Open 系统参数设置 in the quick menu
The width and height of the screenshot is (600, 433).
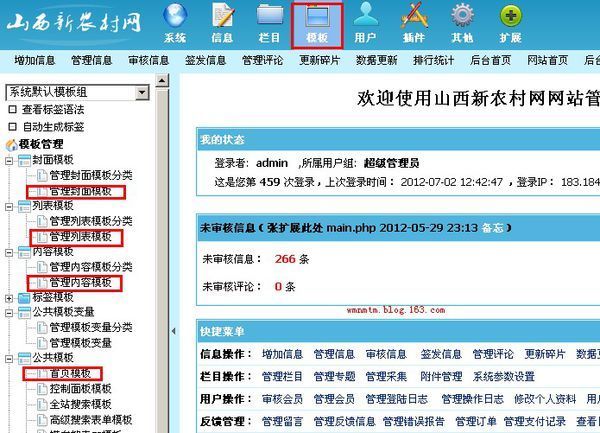[x=504, y=377]
